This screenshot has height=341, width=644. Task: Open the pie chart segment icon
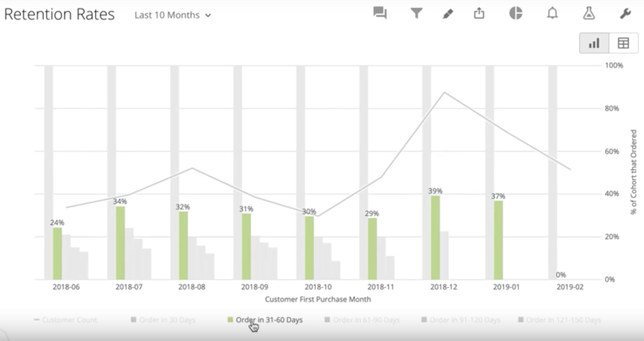click(x=516, y=13)
